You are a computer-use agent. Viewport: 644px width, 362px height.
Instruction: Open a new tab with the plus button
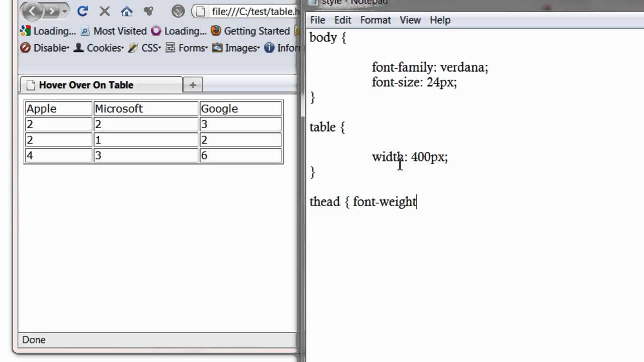pos(193,85)
